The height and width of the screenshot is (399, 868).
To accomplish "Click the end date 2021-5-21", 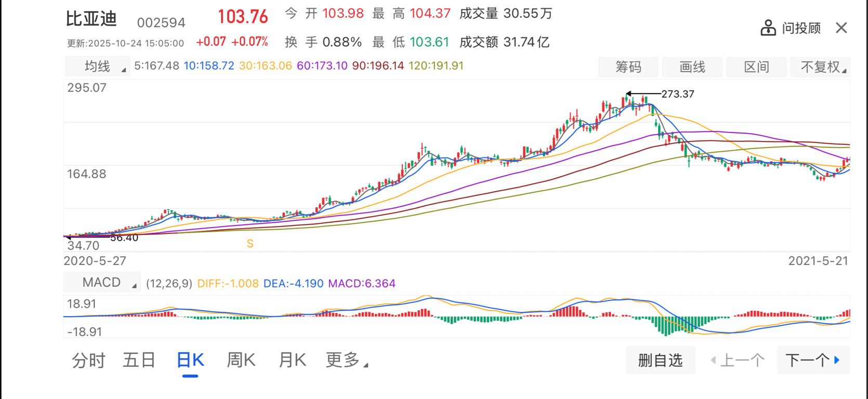I will click(x=819, y=261).
